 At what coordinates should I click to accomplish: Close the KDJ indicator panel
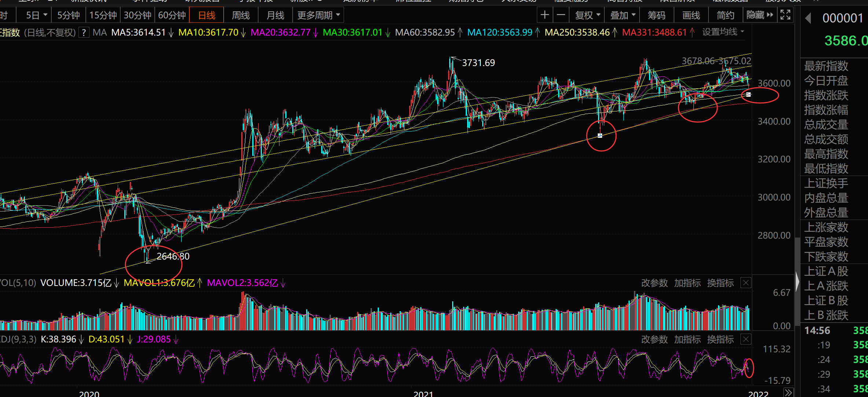[x=746, y=339]
